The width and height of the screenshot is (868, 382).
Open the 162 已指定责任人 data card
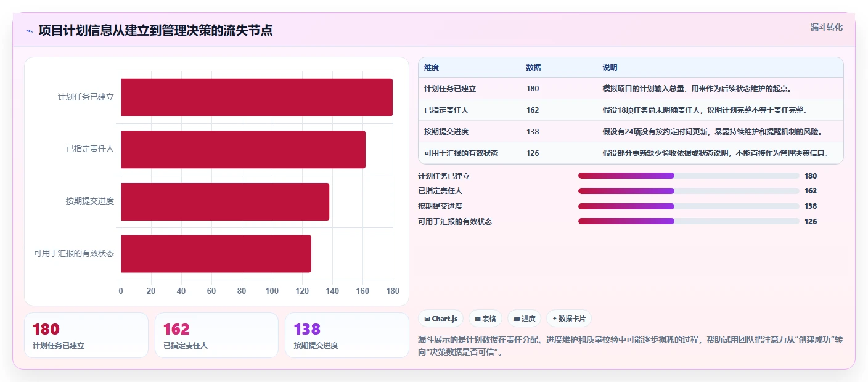(x=217, y=335)
